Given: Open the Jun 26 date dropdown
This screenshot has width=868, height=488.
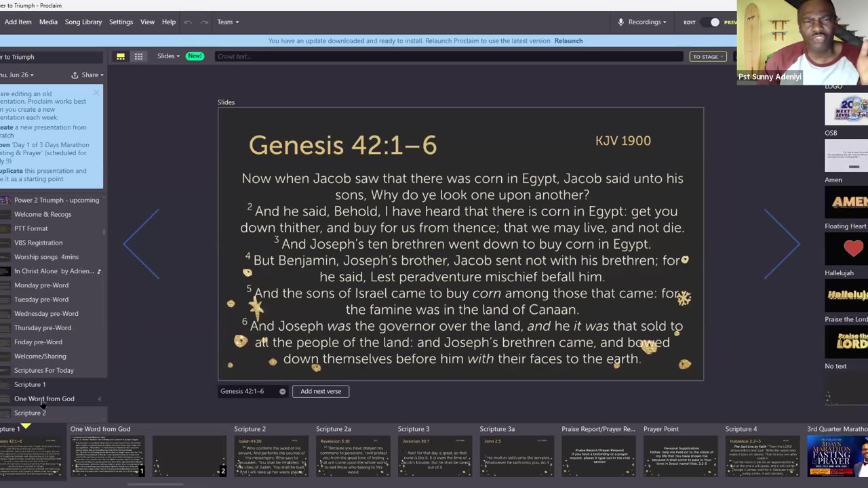Looking at the screenshot, I should click(x=17, y=75).
